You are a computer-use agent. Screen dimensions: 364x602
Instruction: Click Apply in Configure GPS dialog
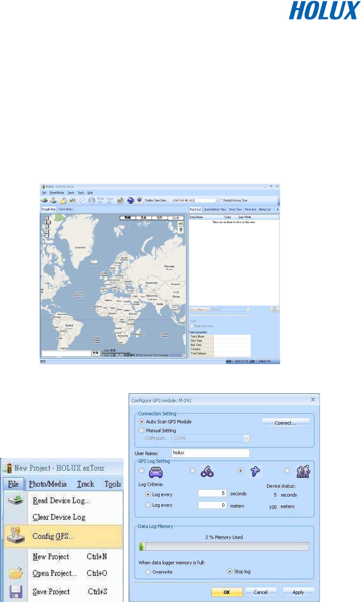(298, 592)
